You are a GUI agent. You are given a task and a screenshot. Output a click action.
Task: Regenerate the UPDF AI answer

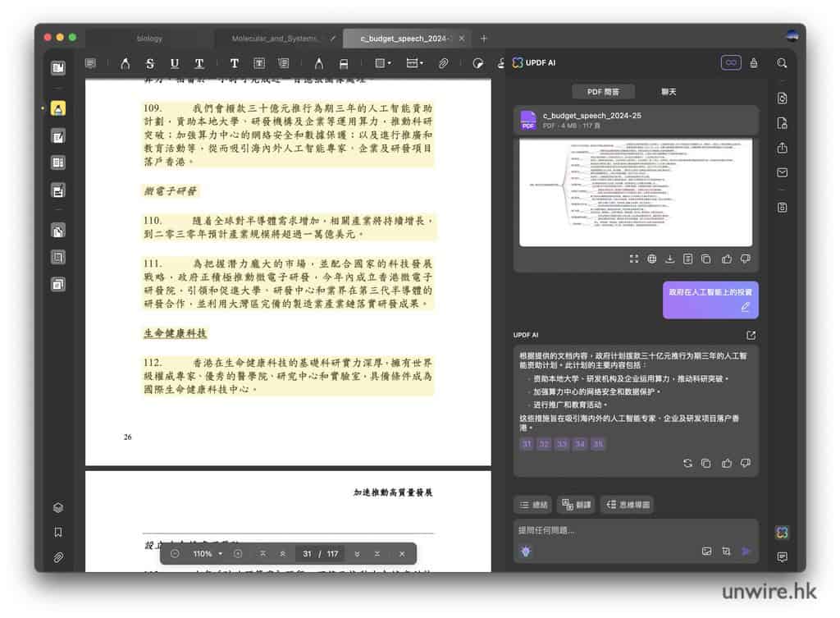pos(687,464)
